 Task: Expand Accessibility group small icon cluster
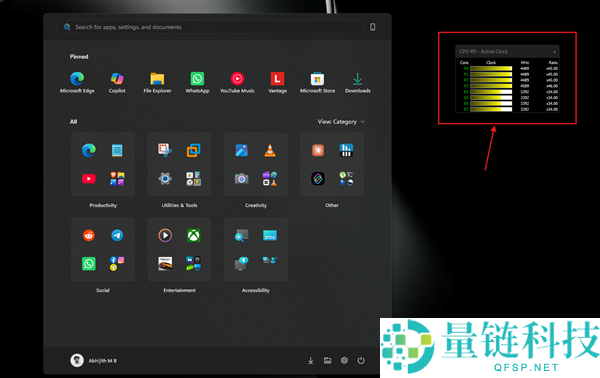coord(270,261)
